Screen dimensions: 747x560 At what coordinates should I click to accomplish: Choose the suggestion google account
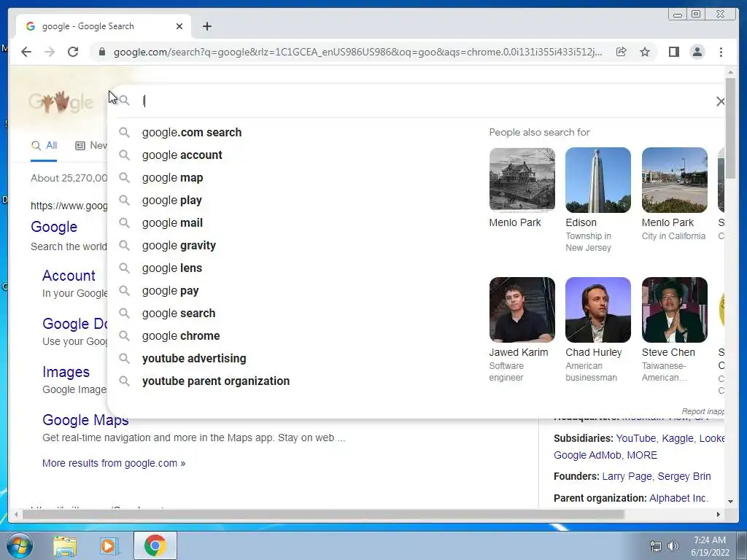tap(182, 155)
